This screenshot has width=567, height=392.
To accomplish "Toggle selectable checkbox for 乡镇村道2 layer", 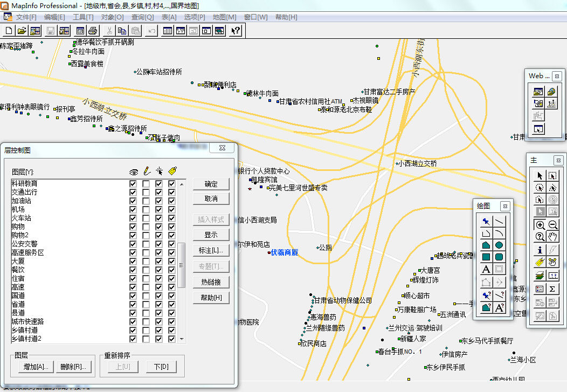I will point(159,339).
